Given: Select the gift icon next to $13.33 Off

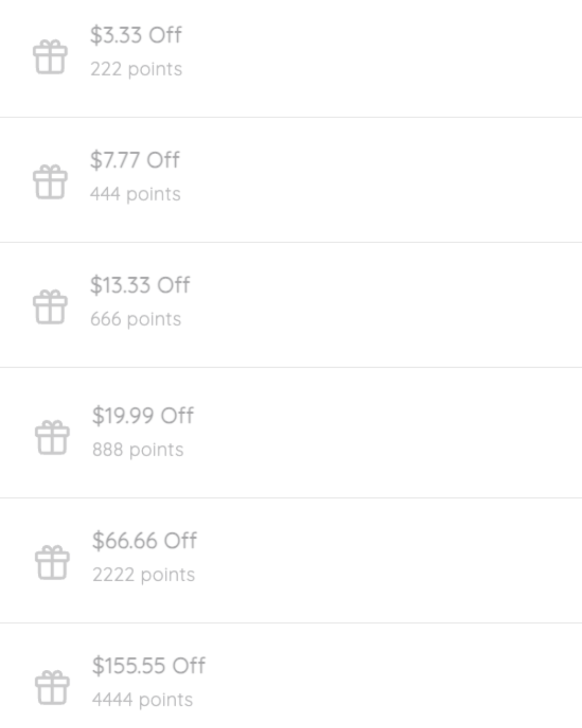Looking at the screenshot, I should pyautogui.click(x=50, y=307).
